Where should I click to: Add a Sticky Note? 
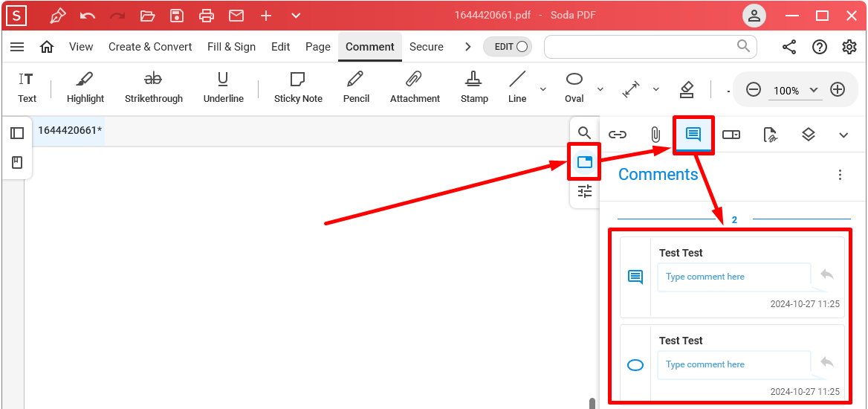pos(298,88)
